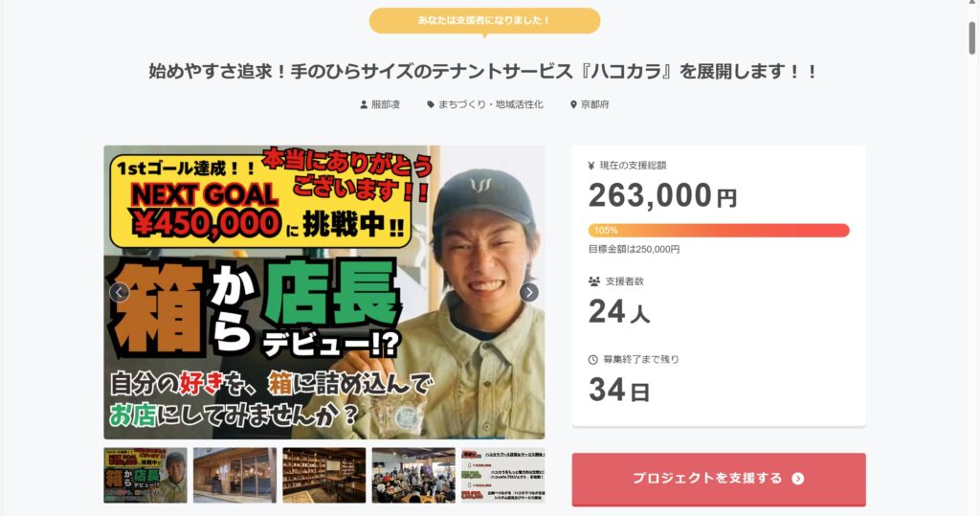Click the tag icon beside まちづくり・地域活性化
Screen dimensions: 980x516
[x=431, y=105]
